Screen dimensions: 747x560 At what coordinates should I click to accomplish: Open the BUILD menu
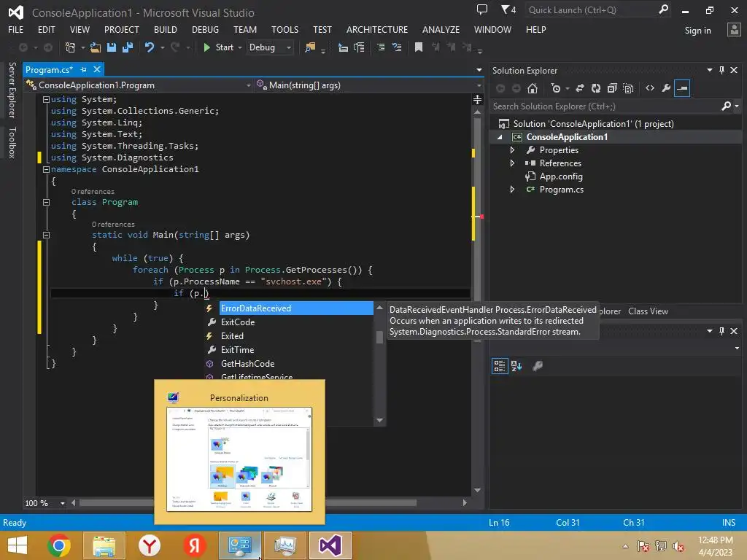(x=166, y=29)
